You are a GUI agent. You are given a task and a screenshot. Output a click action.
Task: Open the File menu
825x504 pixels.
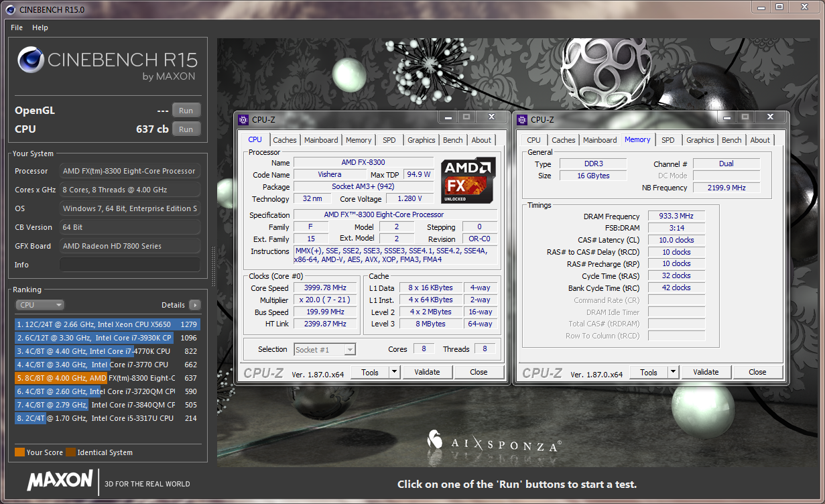(17, 27)
